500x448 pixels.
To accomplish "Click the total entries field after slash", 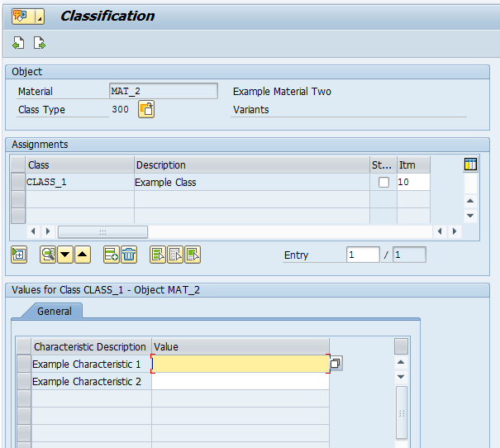I will pyautogui.click(x=409, y=255).
